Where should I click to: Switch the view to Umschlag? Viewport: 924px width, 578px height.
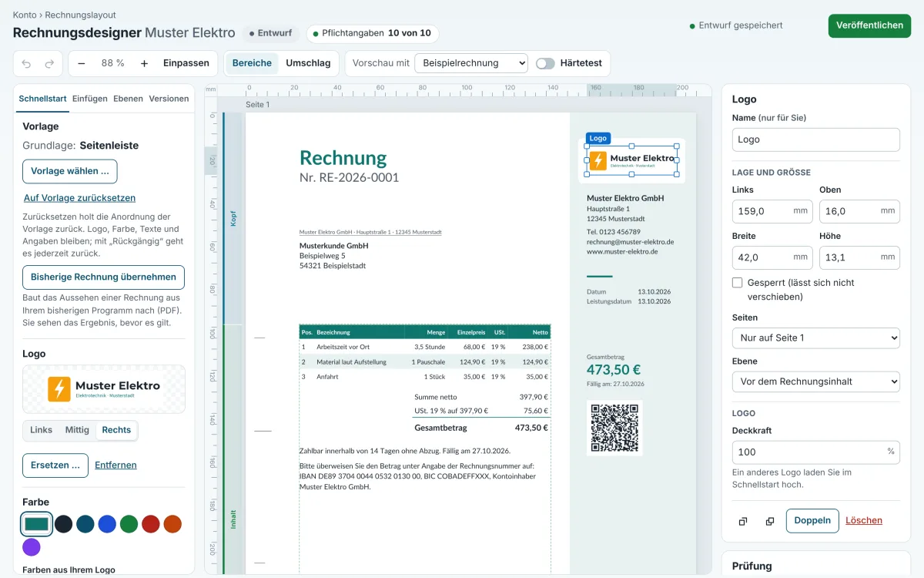308,63
